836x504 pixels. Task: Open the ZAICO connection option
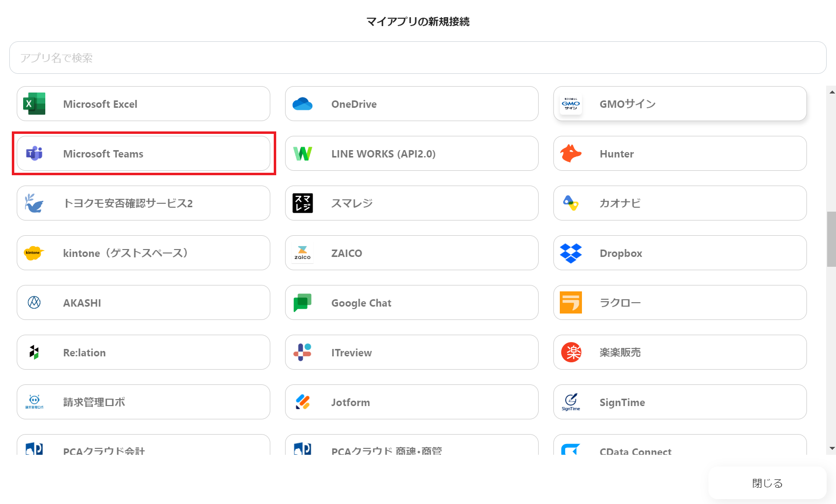point(411,253)
